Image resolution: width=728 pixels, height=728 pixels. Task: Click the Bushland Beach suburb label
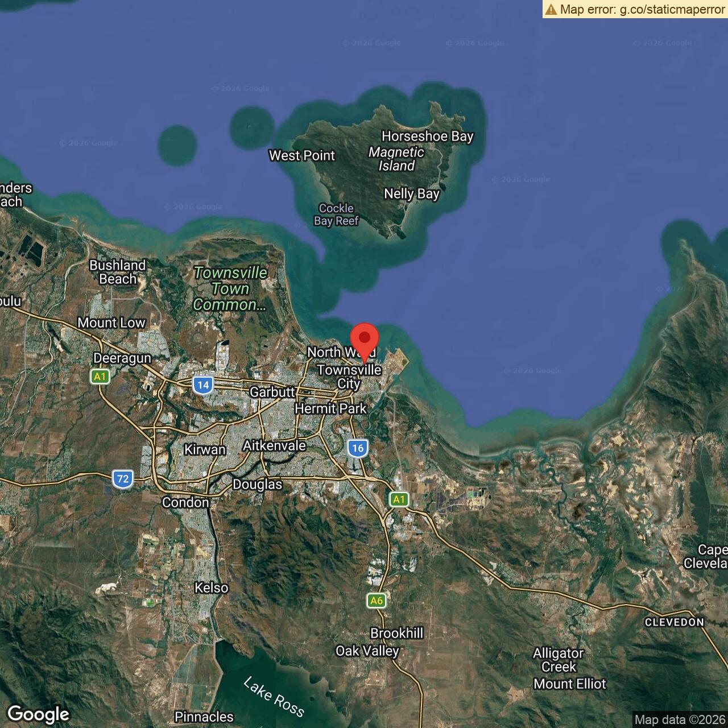point(118,272)
